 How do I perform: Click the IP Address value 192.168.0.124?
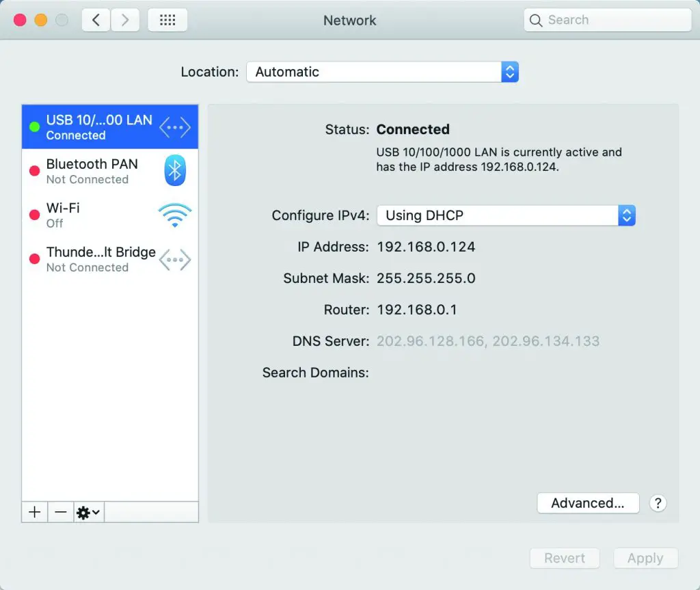click(426, 247)
